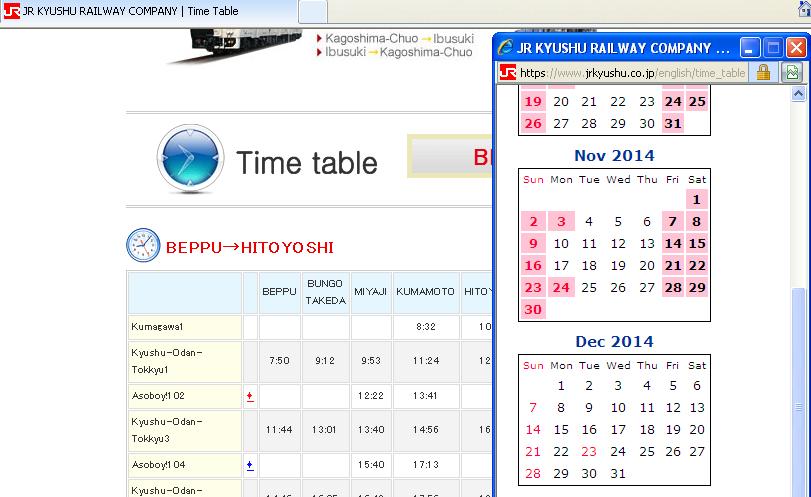The height and width of the screenshot is (497, 811).
Task: Click the partially hidden red button beside Time table
Action: click(x=450, y=156)
